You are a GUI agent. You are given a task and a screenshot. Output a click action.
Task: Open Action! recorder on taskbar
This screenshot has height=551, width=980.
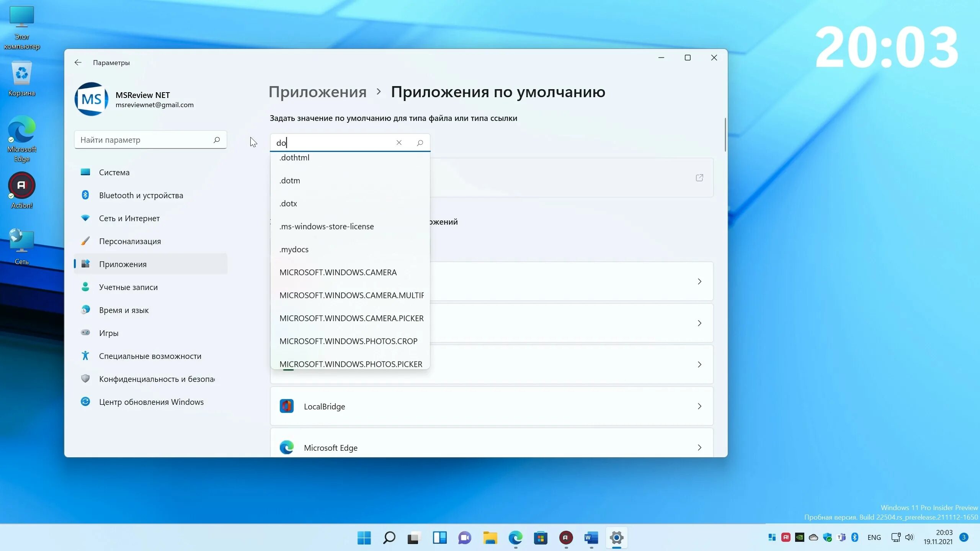566,538
